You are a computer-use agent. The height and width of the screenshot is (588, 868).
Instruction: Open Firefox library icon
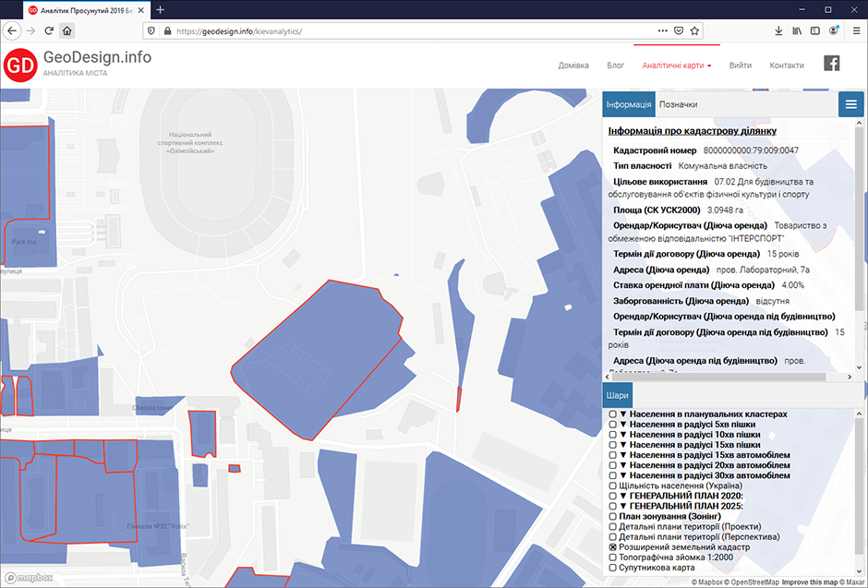point(796,30)
